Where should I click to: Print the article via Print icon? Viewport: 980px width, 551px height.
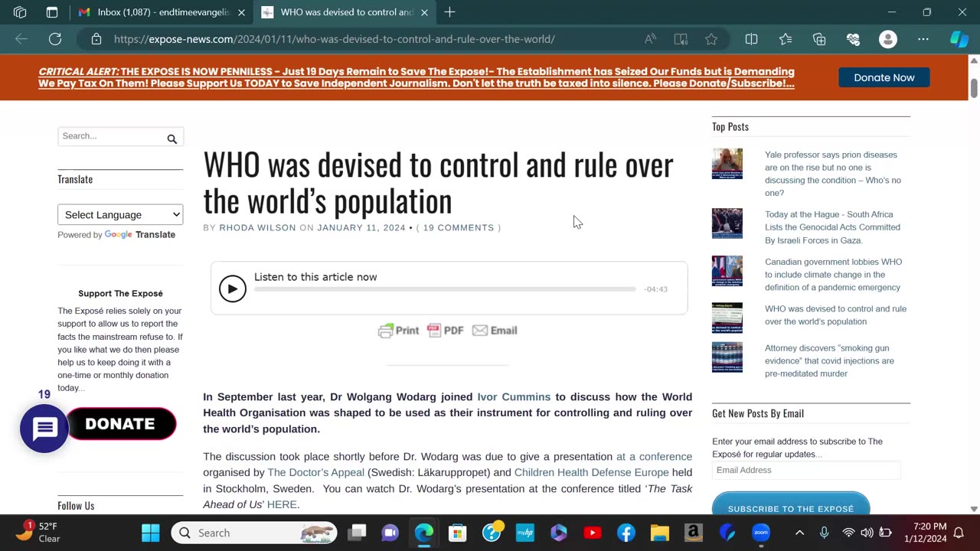click(399, 331)
